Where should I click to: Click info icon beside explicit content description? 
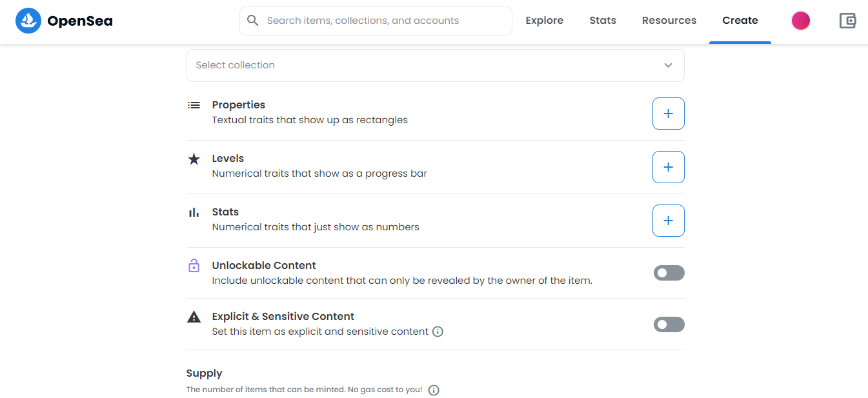[438, 332]
